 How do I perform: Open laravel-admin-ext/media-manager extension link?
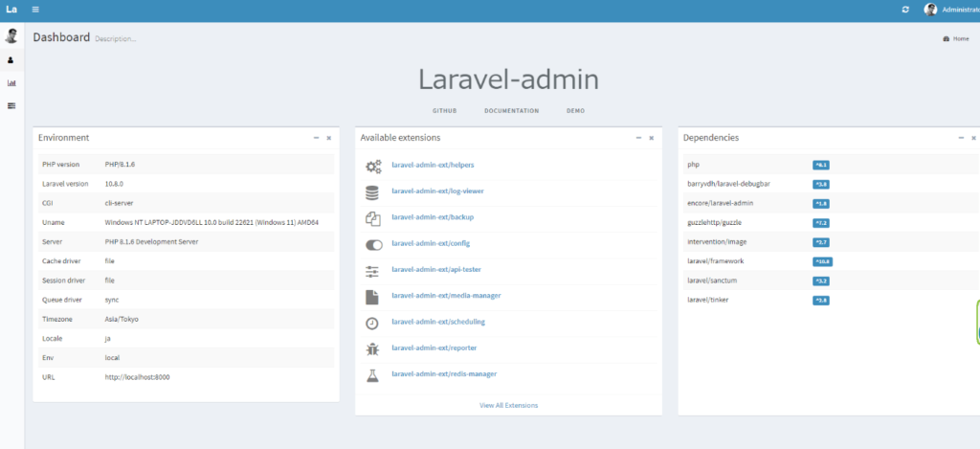446,296
